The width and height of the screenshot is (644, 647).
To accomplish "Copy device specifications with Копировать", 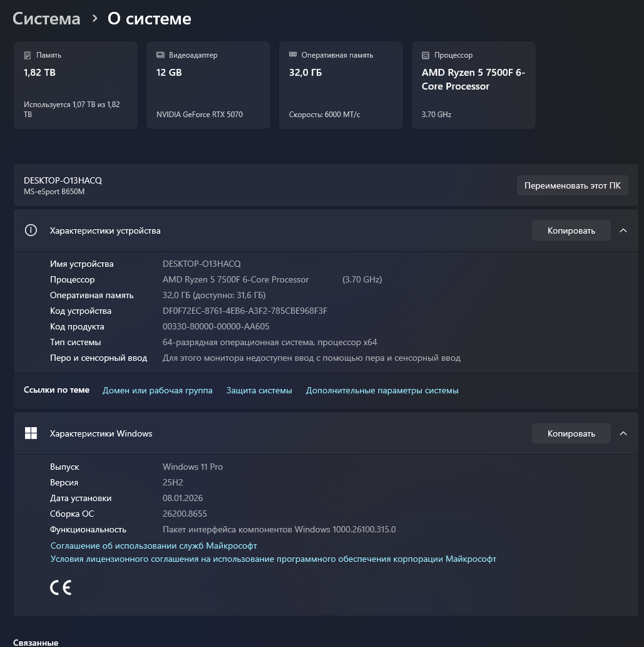I will 571,230.
